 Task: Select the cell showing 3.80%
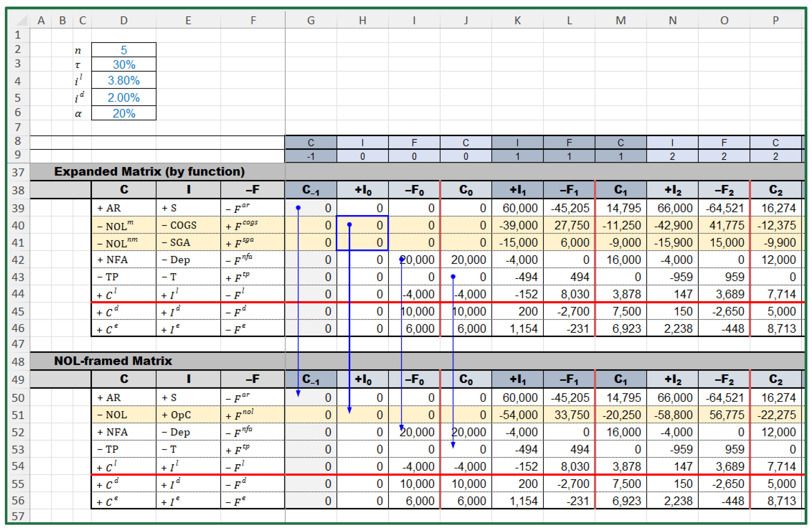124,81
